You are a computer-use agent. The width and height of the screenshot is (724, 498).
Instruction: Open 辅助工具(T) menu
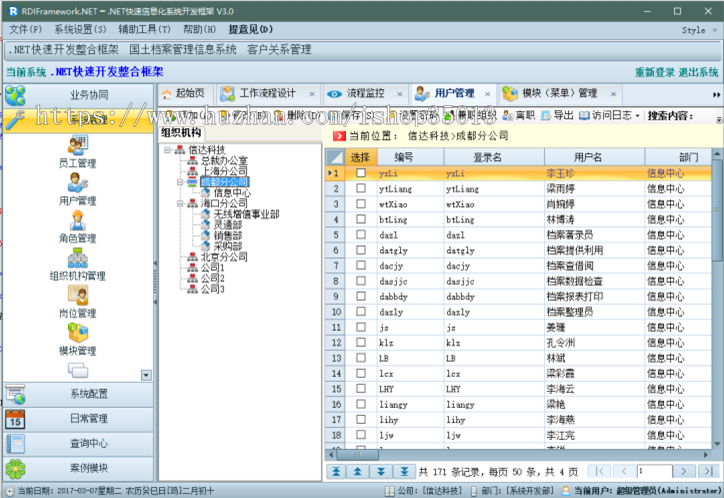pos(145,30)
